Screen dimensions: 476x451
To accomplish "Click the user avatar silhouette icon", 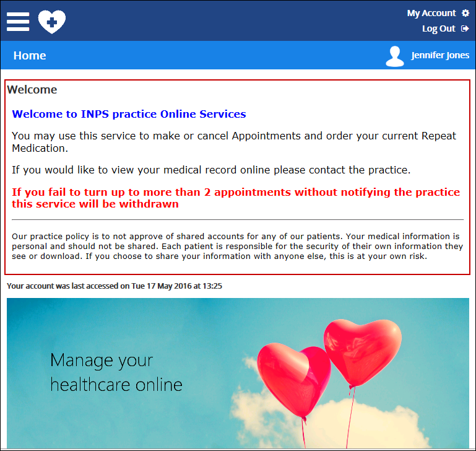I will tap(394, 56).
